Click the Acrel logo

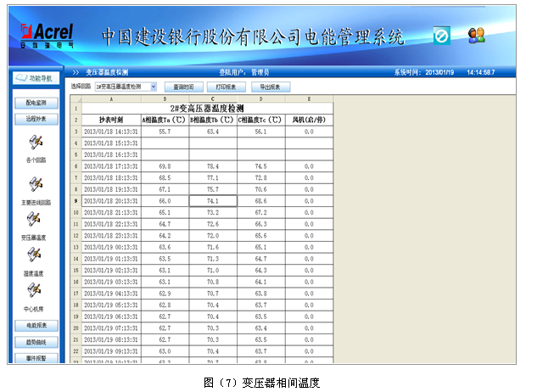point(47,36)
